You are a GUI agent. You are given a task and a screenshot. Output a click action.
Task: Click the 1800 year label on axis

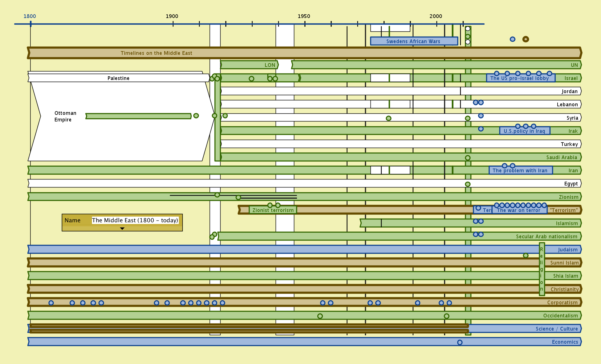[30, 16]
